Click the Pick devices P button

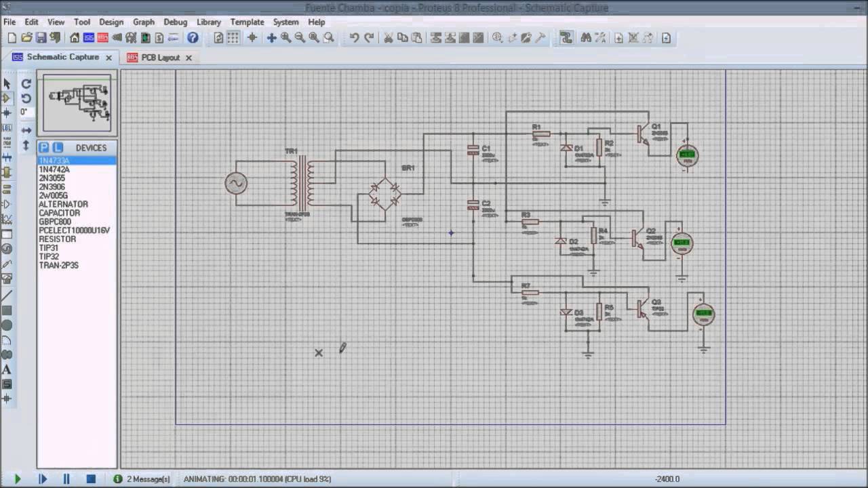point(43,147)
